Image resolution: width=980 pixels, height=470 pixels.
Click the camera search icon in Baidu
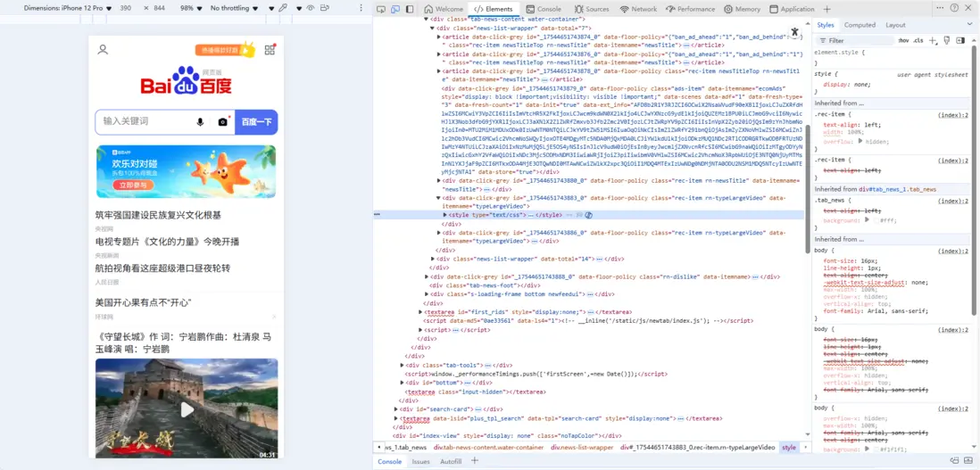pyautogui.click(x=223, y=121)
